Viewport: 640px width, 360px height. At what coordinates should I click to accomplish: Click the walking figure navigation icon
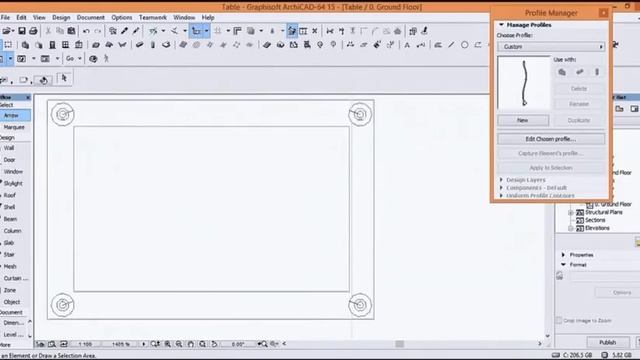coord(106,59)
